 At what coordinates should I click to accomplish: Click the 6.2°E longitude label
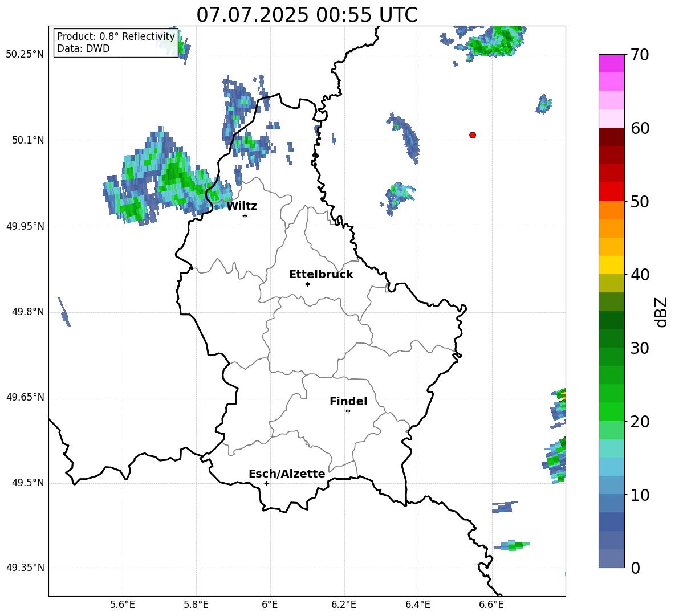pyautogui.click(x=344, y=605)
